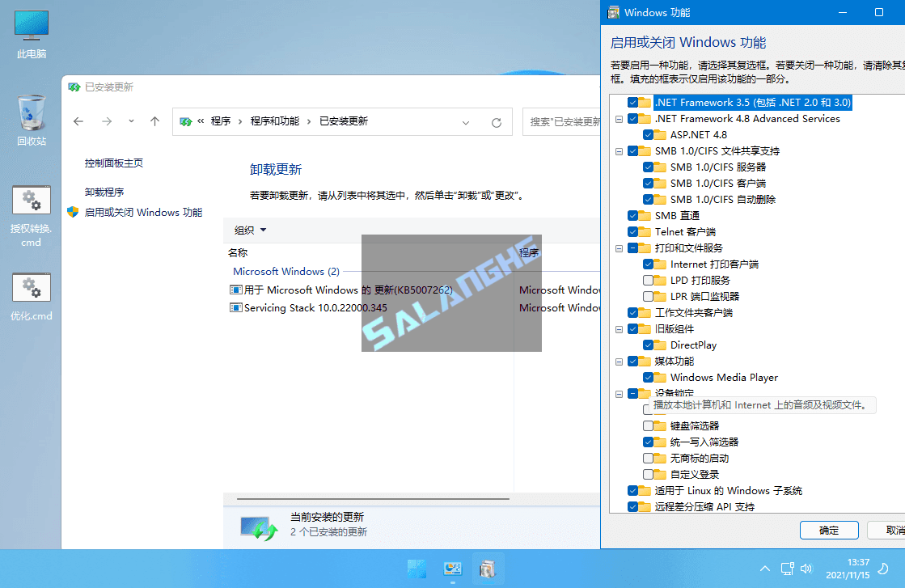Show hidden tray icons chevron

pyautogui.click(x=765, y=569)
